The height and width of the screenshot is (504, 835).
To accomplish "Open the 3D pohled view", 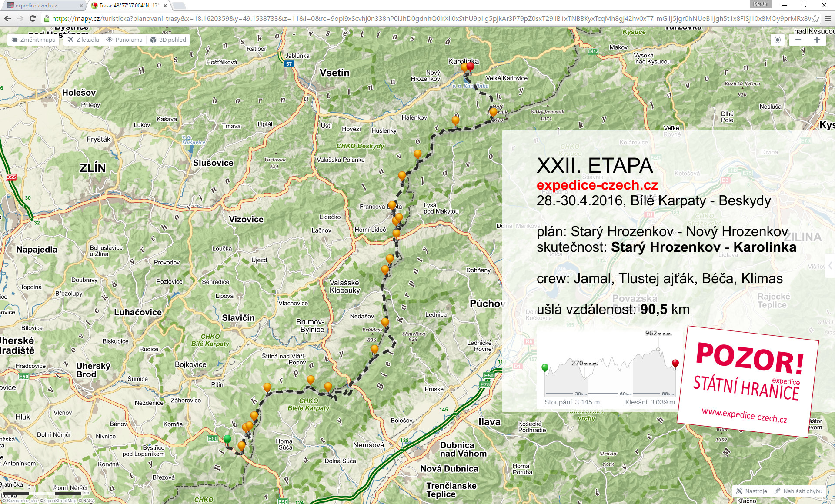I will click(x=168, y=40).
